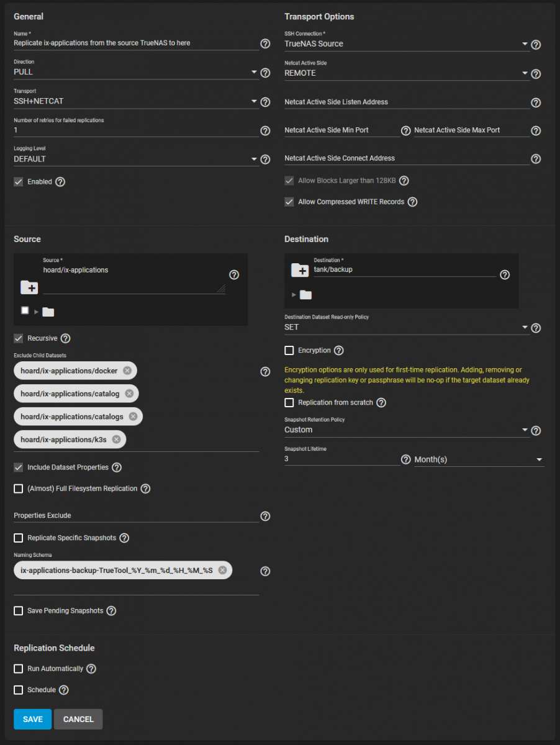This screenshot has width=560, height=745.
Task: Enable (Almost) Full Filesystem Replication
Action: [x=19, y=489]
